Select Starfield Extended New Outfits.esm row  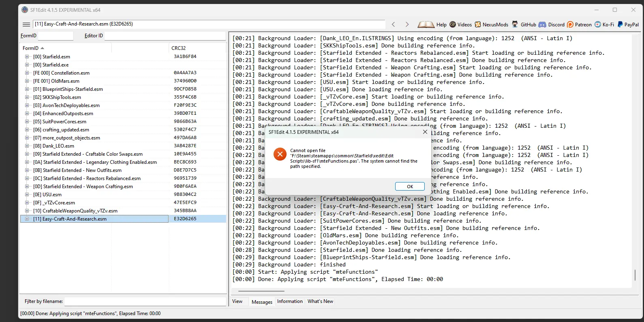[123, 170]
